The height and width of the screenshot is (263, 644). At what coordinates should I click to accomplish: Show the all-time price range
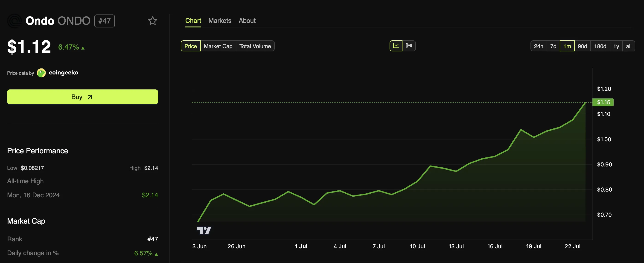pyautogui.click(x=628, y=46)
